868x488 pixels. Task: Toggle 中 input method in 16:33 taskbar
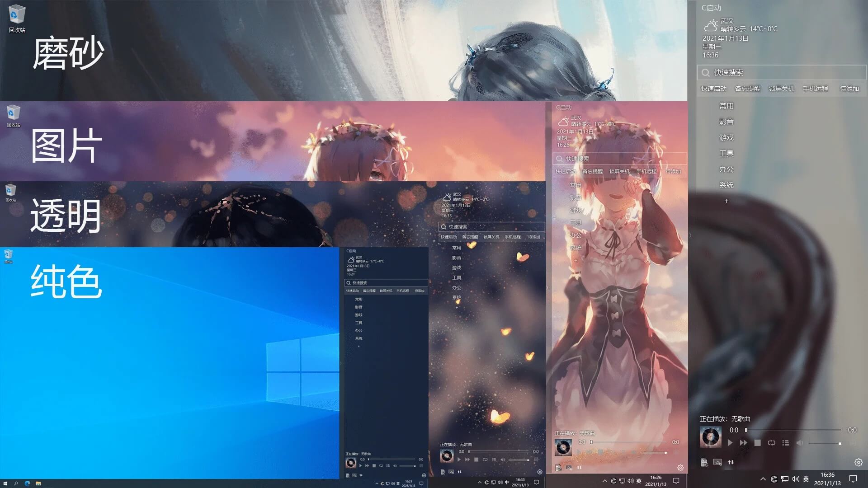pyautogui.click(x=507, y=483)
